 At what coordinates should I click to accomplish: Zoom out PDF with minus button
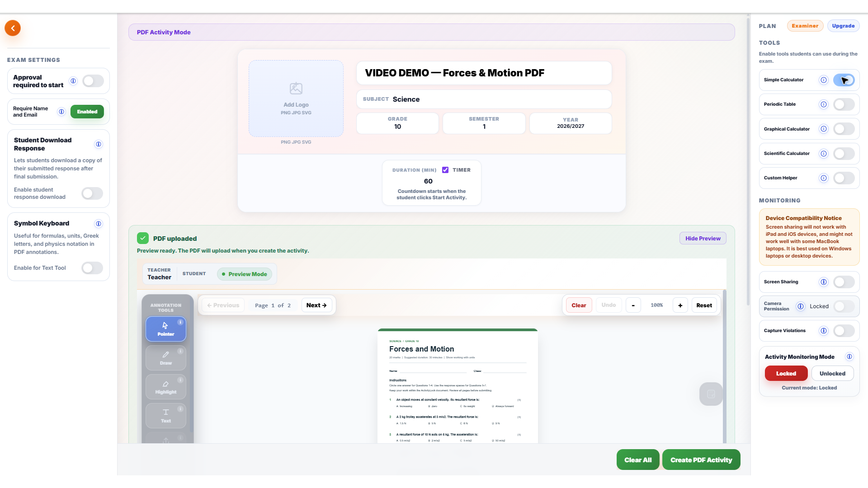pos(633,305)
